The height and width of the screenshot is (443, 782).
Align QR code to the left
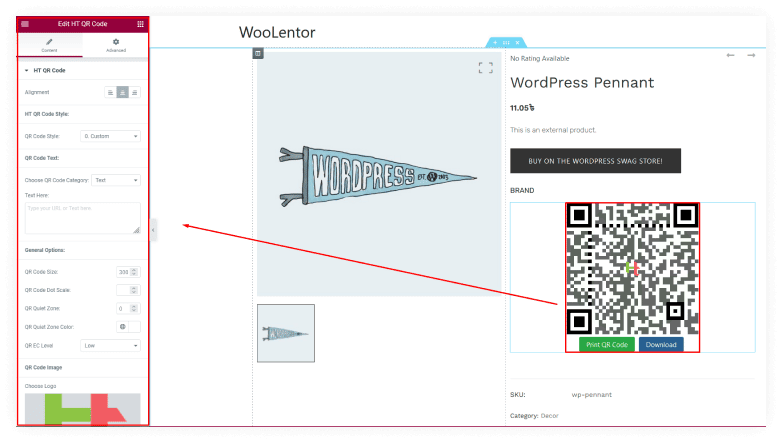tap(111, 92)
